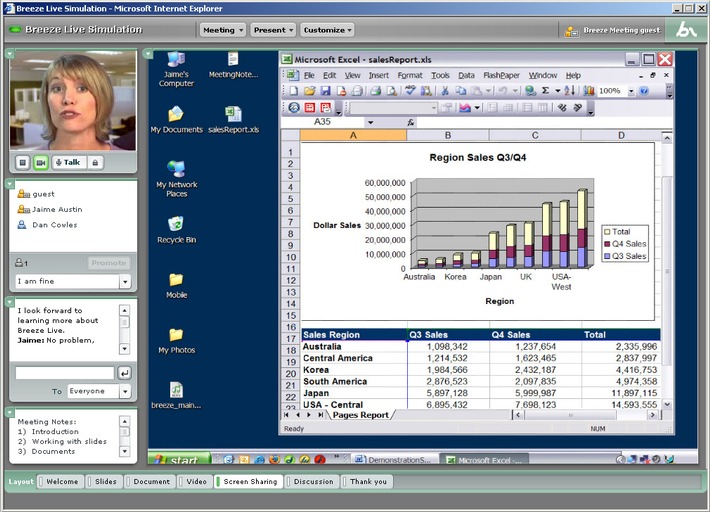Open the Meeting dropdown menu

pos(223,30)
